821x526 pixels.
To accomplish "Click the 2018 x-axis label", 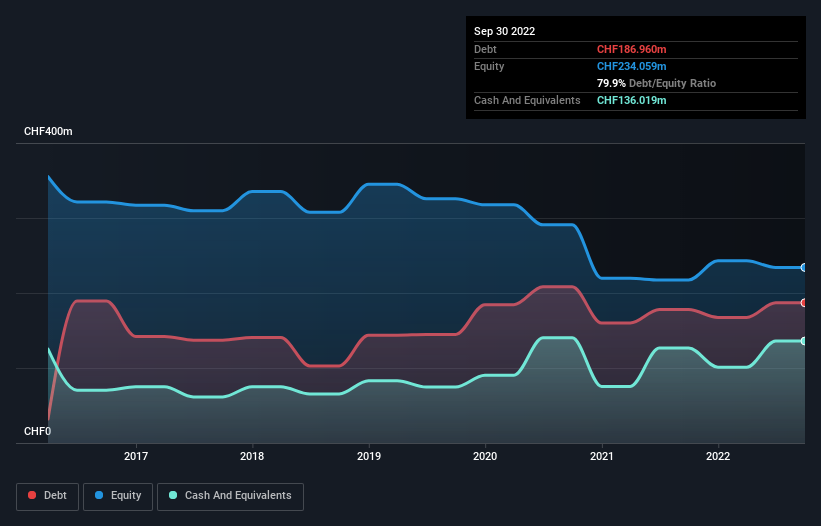I will [252, 456].
